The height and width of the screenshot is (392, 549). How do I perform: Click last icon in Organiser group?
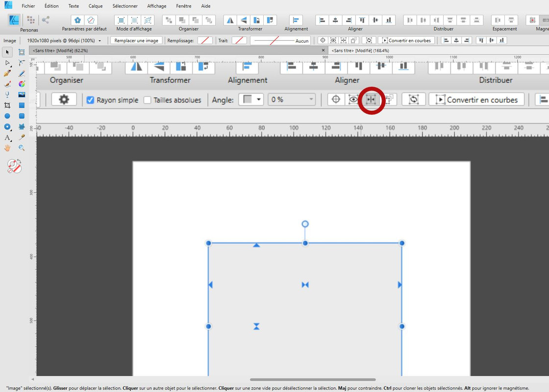tap(209, 20)
